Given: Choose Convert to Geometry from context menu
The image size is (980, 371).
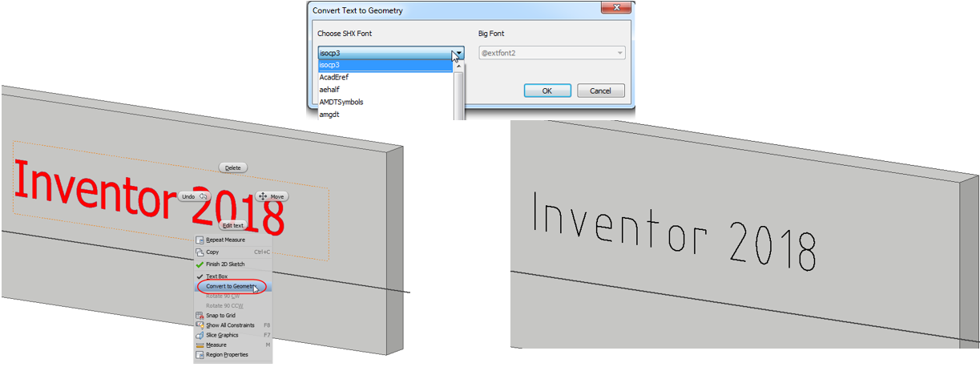Looking at the screenshot, I should [x=231, y=286].
